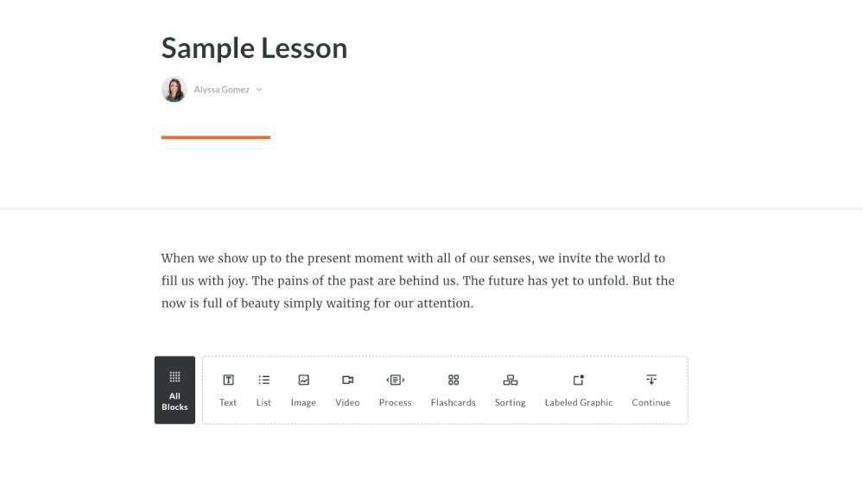
Task: Click the All Blocks grid icon
Action: [175, 376]
